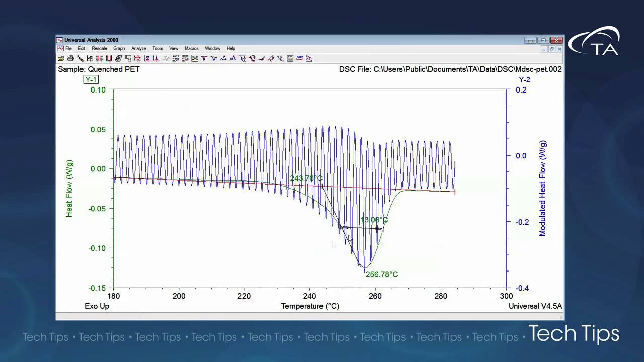Open the Rescale menu

tap(99, 49)
